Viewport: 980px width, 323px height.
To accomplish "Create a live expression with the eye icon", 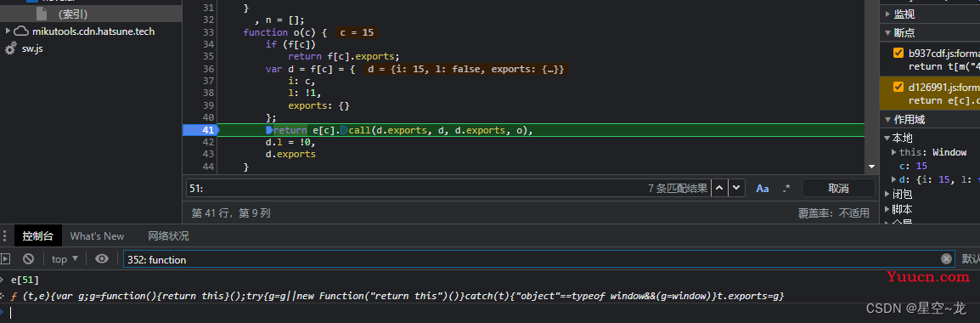I will [x=102, y=258].
